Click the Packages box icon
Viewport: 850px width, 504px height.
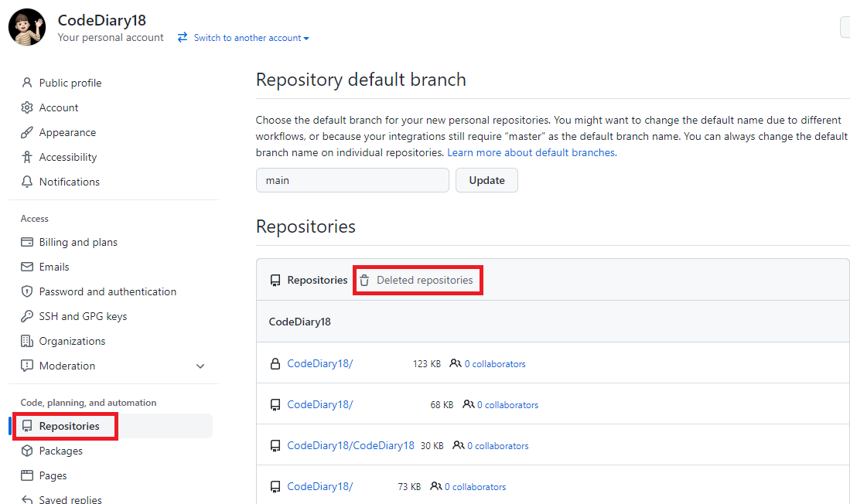(x=26, y=451)
